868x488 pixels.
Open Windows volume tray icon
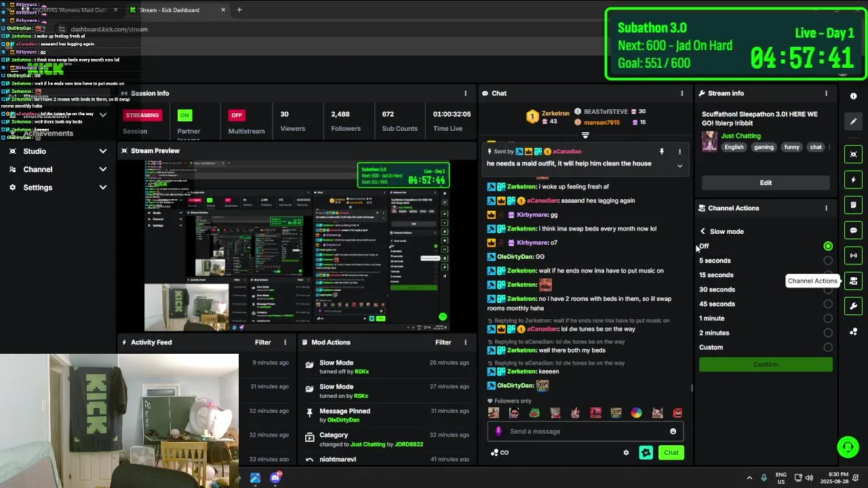coord(809,478)
